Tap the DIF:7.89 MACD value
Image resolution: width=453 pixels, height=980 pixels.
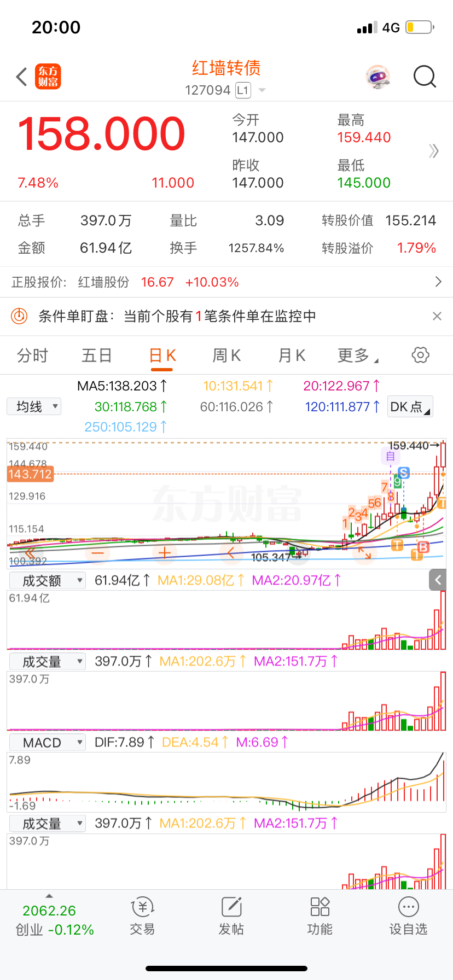point(125,742)
